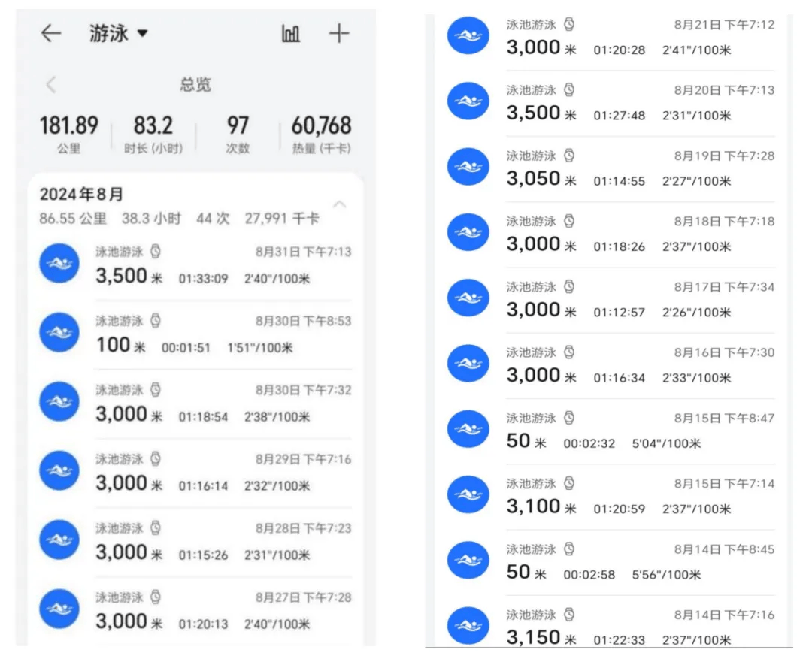The height and width of the screenshot is (662, 812).
Task: Select the swimming icon for the 100米 record
Action: pos(59,332)
